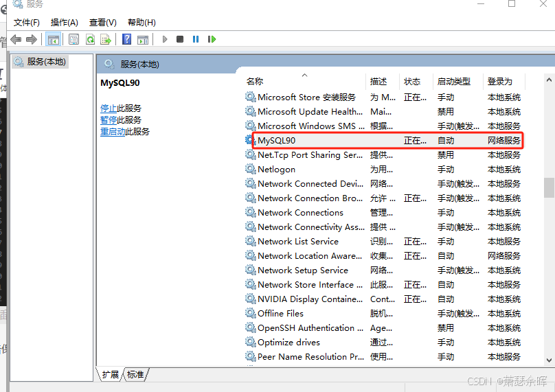The image size is (555, 392).
Task: Click the blue Help question mark icon
Action: pos(126,39)
